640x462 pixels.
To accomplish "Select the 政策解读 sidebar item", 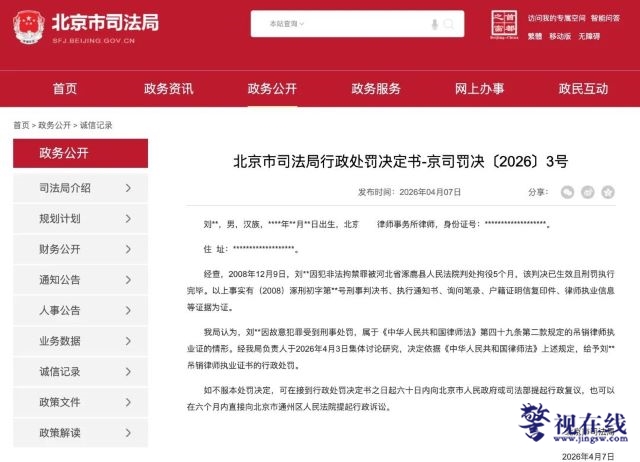I will (80, 433).
